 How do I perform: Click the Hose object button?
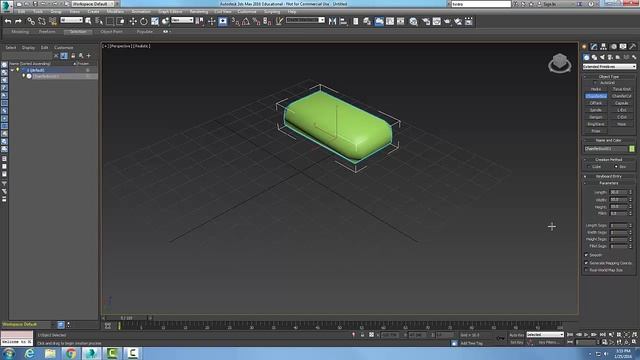coord(622,124)
